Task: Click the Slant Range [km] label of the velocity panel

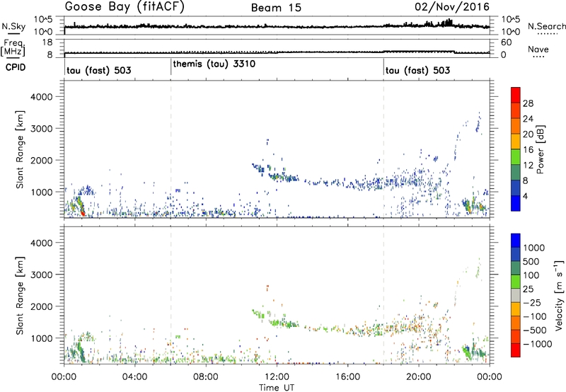Action: tap(20, 295)
